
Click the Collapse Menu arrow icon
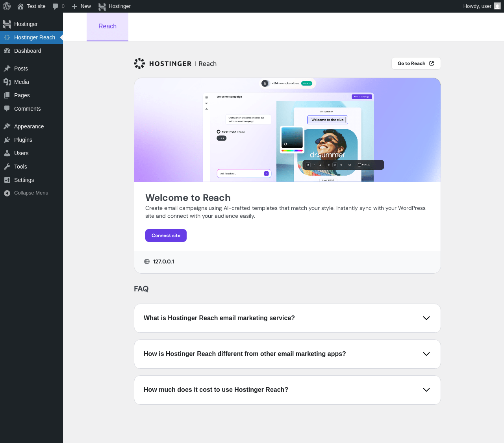tap(7, 193)
